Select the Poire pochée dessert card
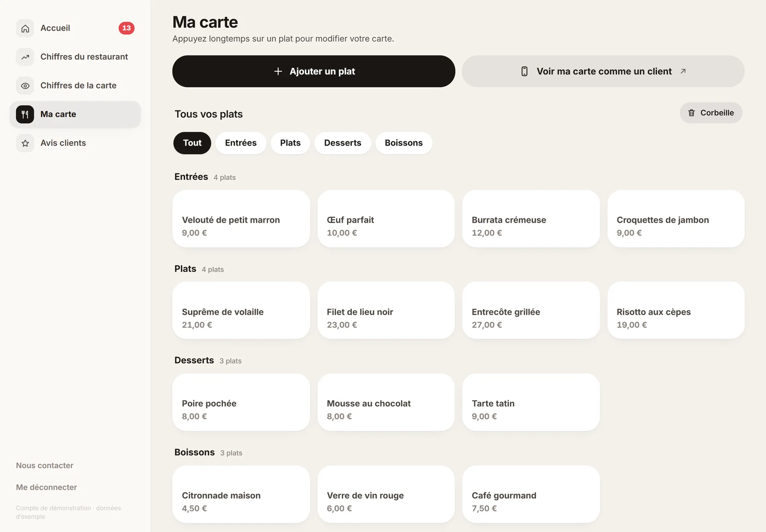The width and height of the screenshot is (766, 532). coord(241,402)
